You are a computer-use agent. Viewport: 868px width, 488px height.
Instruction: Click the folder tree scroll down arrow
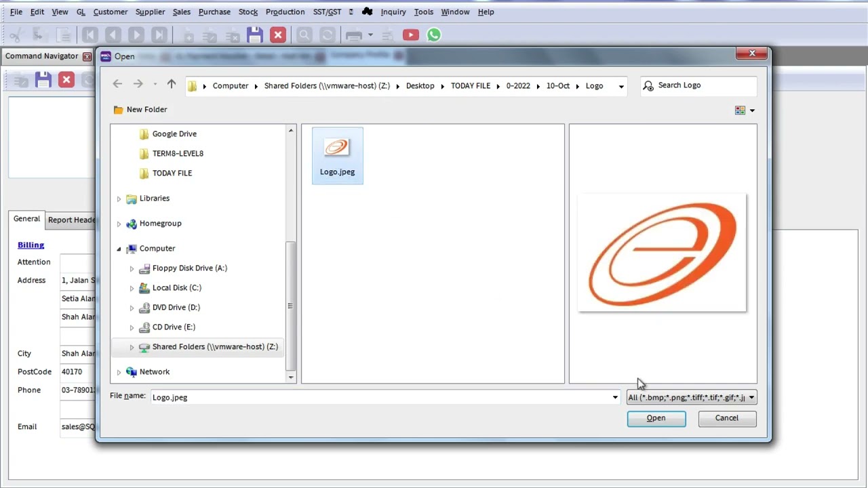click(291, 377)
